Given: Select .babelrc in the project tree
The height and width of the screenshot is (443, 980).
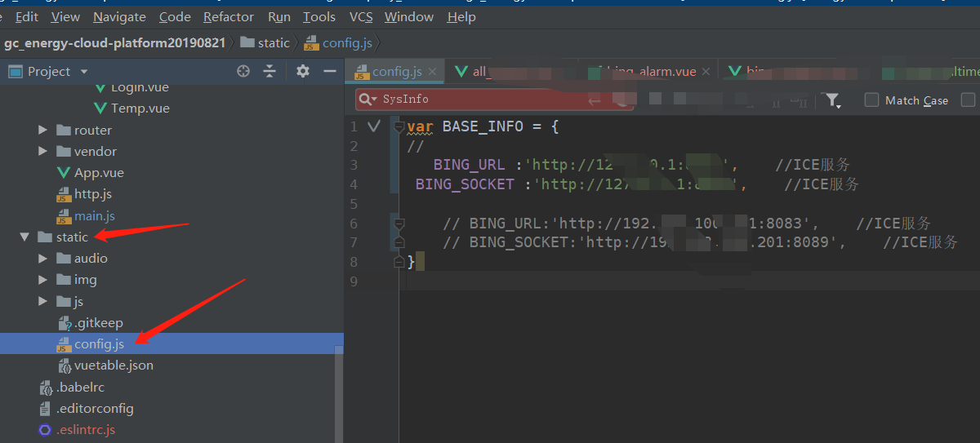Looking at the screenshot, I should 80,387.
